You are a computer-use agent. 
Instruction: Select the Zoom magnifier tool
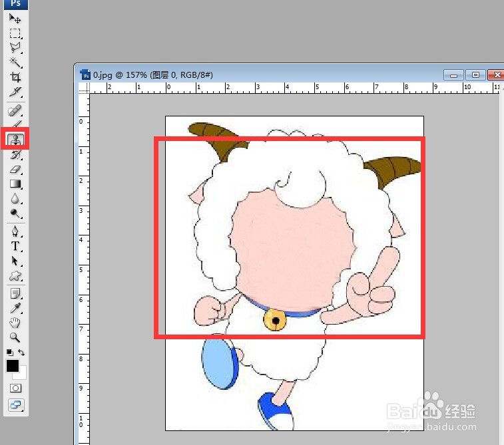click(15, 337)
